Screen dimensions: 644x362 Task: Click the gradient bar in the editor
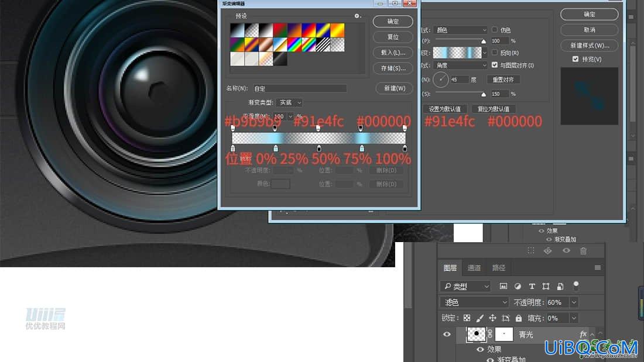318,138
